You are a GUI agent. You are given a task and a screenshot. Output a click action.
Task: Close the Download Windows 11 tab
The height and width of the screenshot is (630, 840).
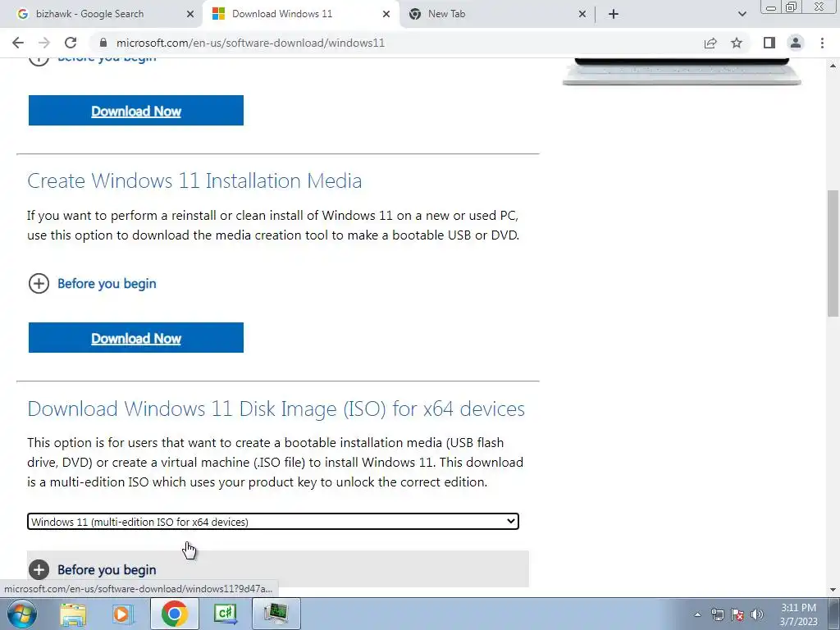pyautogui.click(x=386, y=15)
